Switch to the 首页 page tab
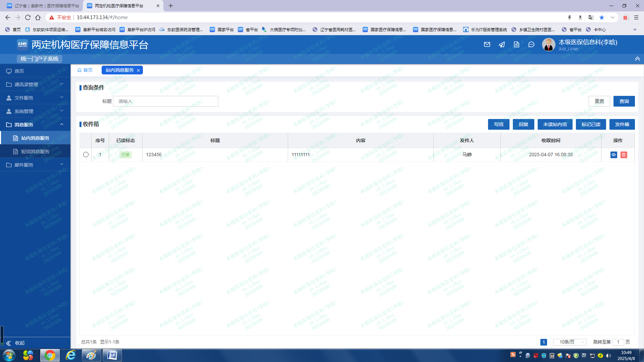 (x=85, y=70)
